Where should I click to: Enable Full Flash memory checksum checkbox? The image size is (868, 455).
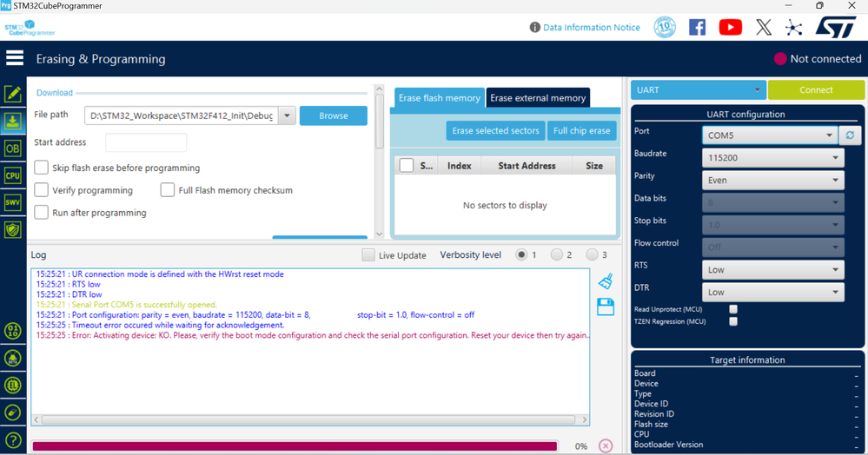(x=167, y=190)
